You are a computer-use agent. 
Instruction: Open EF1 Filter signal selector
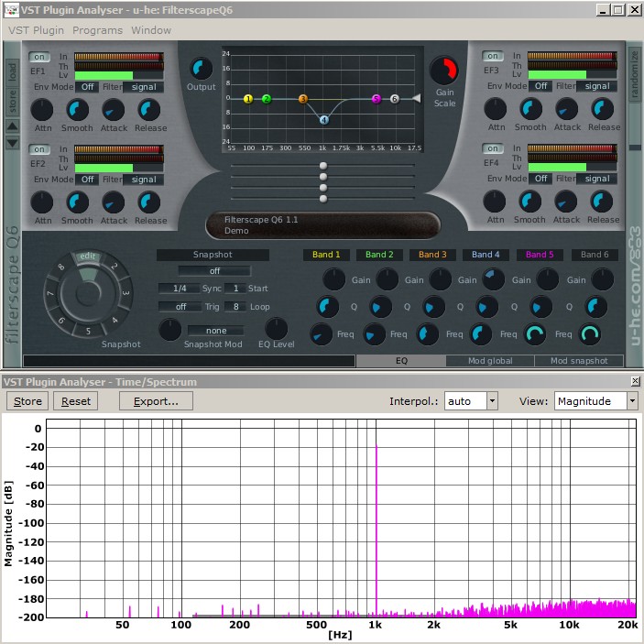(x=144, y=87)
